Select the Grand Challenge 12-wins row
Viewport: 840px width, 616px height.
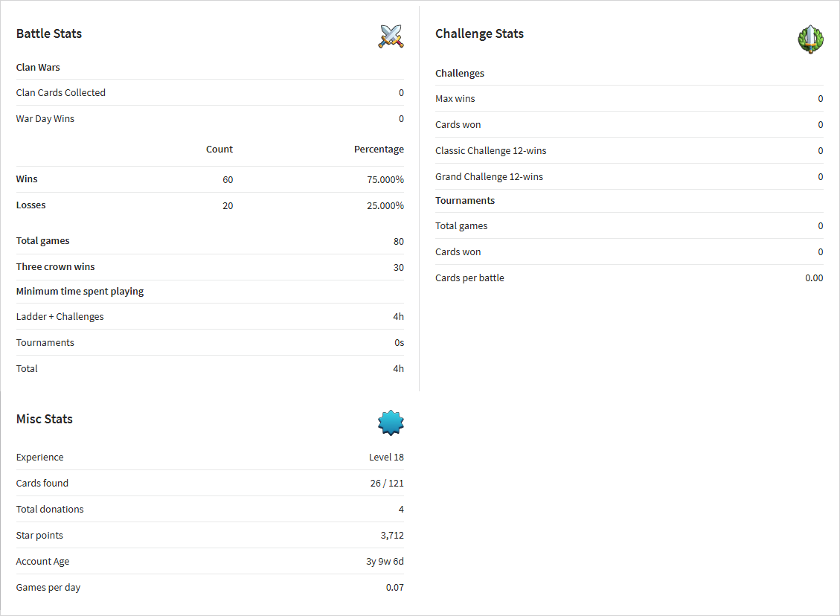pyautogui.click(x=629, y=177)
